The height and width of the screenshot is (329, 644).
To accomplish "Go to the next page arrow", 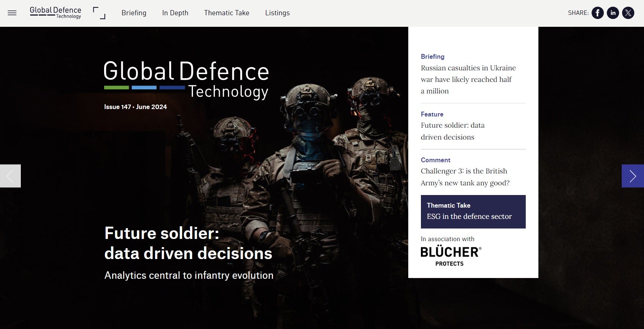I will [632, 176].
